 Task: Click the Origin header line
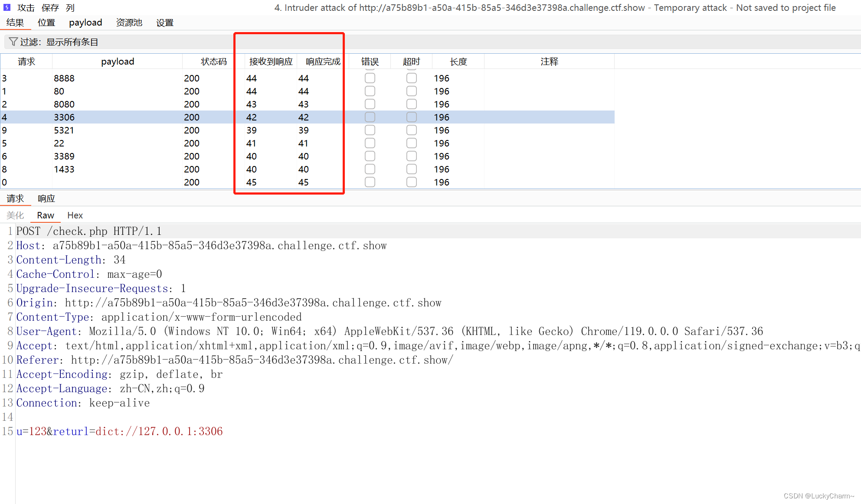[x=229, y=302]
